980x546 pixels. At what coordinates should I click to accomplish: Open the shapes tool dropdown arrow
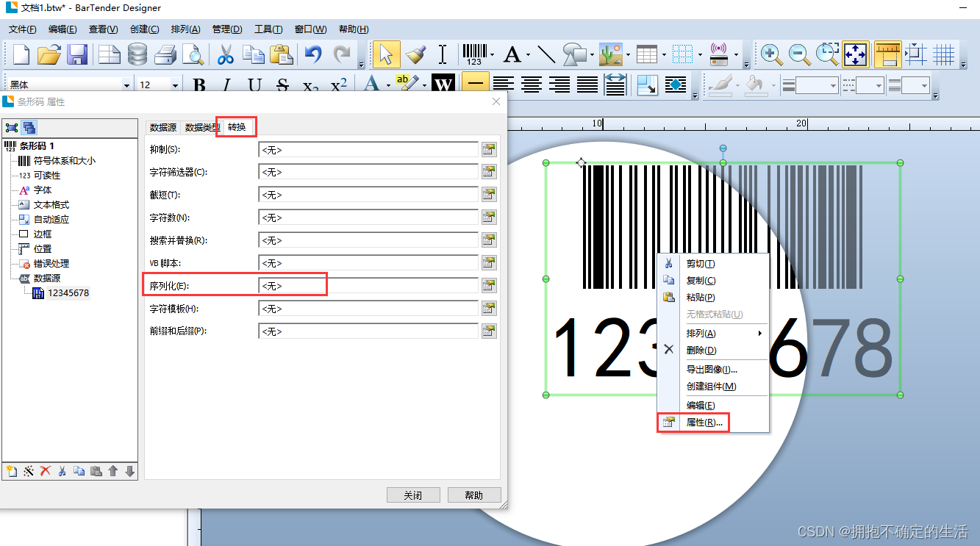[x=592, y=54]
